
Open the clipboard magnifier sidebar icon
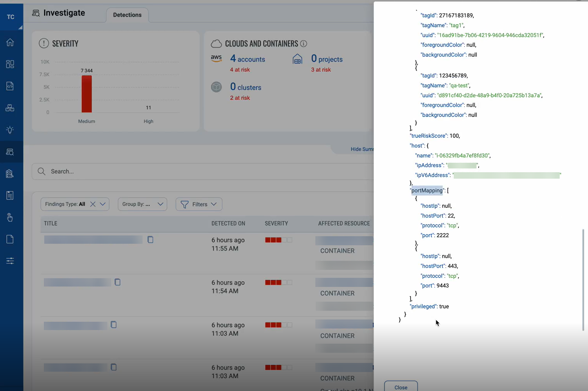[10, 174]
